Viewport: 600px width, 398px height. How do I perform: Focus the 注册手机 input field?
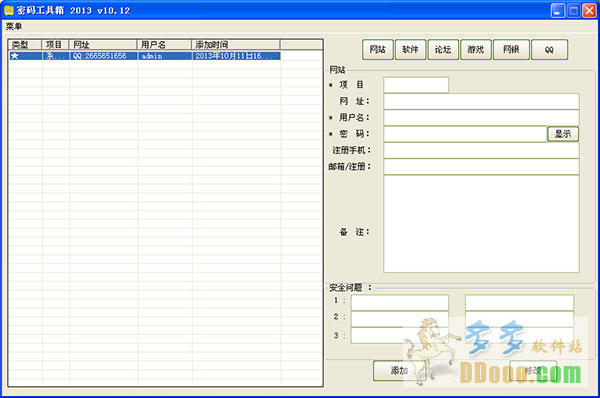[x=481, y=150]
